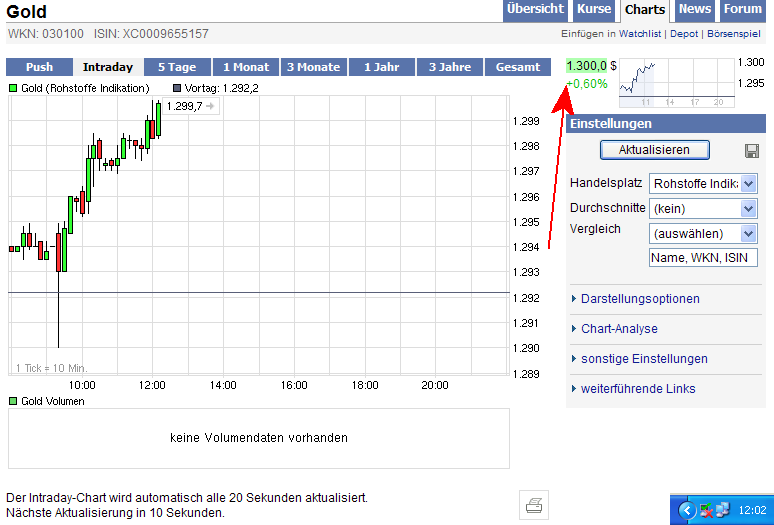The width and height of the screenshot is (774, 525).
Task: Switch chart to 5 Tage
Action: point(177,67)
